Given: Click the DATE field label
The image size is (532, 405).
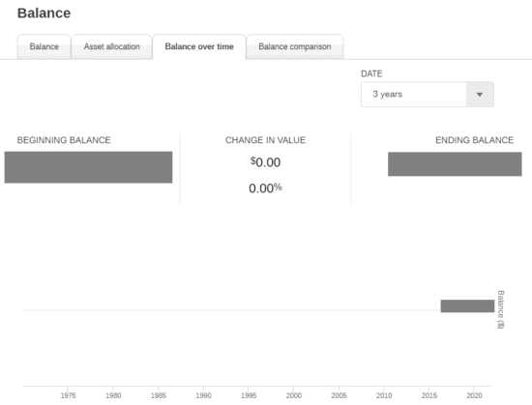Looking at the screenshot, I should pos(371,73).
